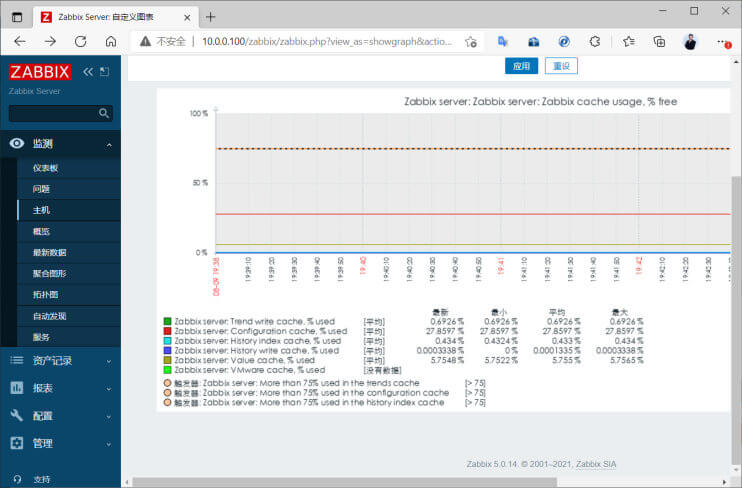742x488 pixels.
Task: Close the Zabbix Server tab
Action: 187,18
